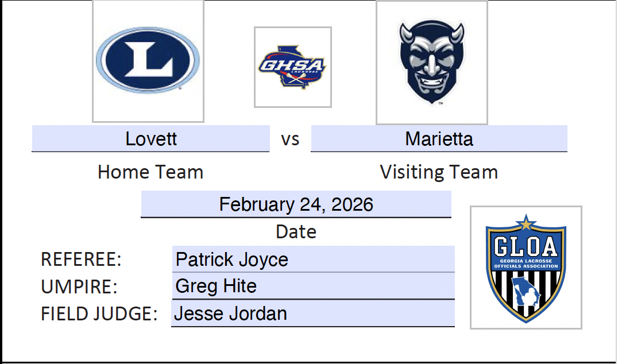Select the Jesse Jordan field judge cell
618x364 pixels.
click(x=313, y=313)
